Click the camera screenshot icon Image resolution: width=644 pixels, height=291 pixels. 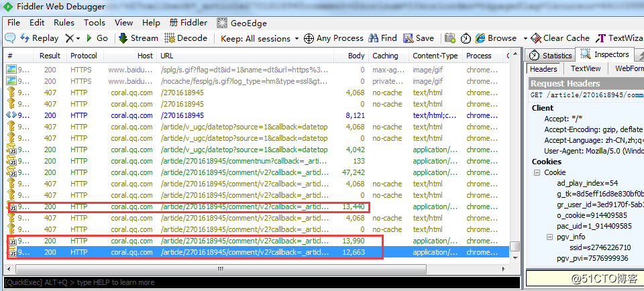(x=450, y=38)
